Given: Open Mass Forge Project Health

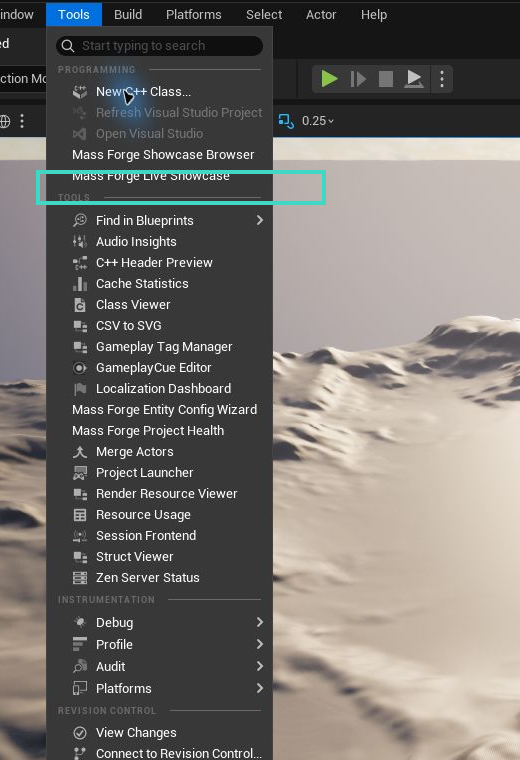Looking at the screenshot, I should [159, 430].
